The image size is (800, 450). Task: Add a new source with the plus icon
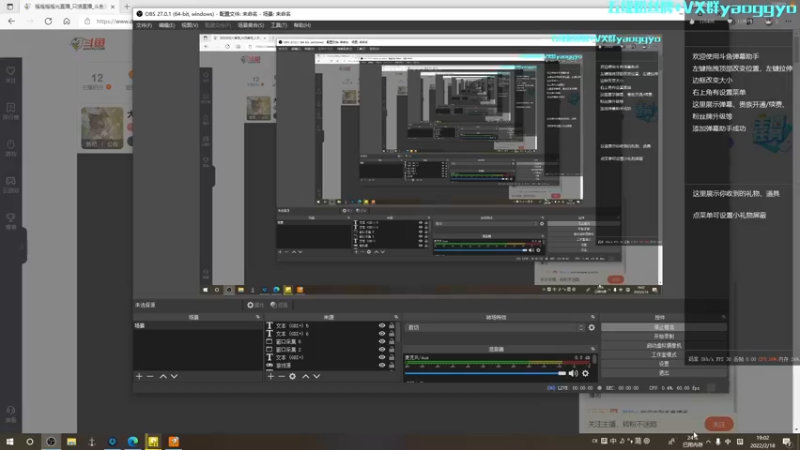tap(270, 377)
